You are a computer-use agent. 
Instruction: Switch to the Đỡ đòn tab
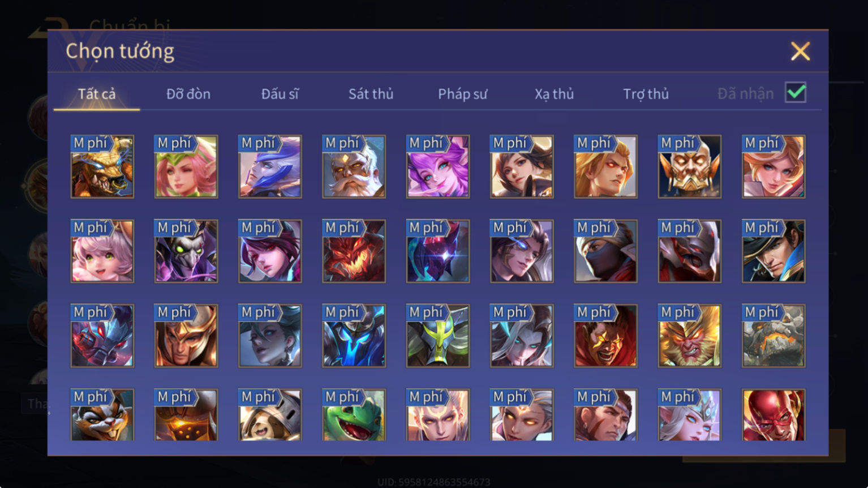(188, 94)
